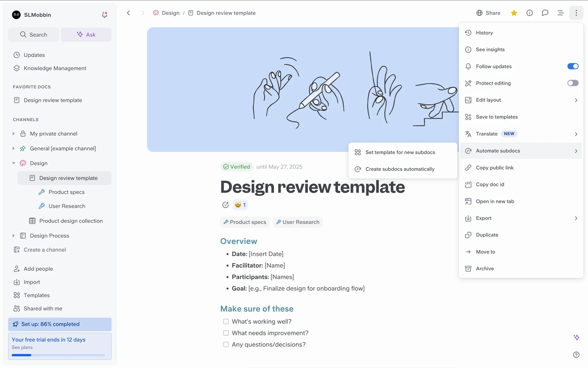
Task: Collapse the Design channel tree
Action: coord(13,163)
